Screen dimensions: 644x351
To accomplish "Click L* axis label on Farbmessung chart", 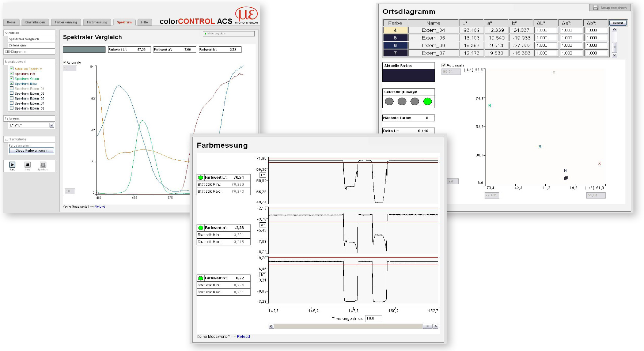I will [263, 175].
